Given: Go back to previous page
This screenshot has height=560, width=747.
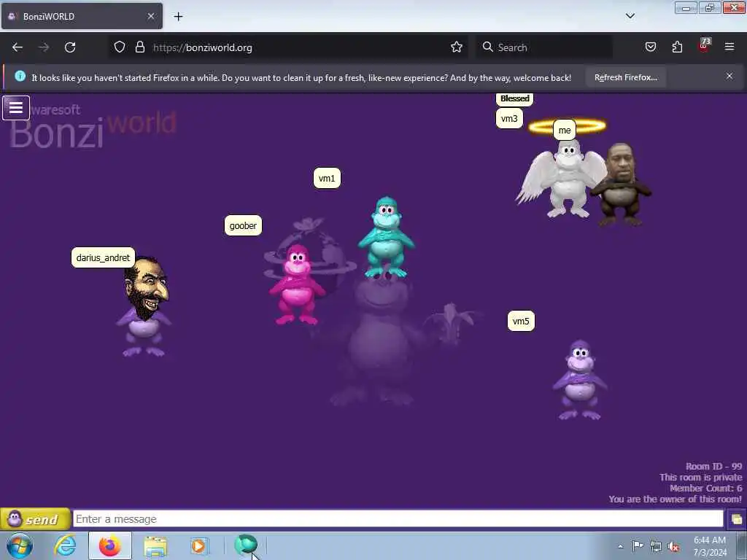Looking at the screenshot, I should pos(18,47).
